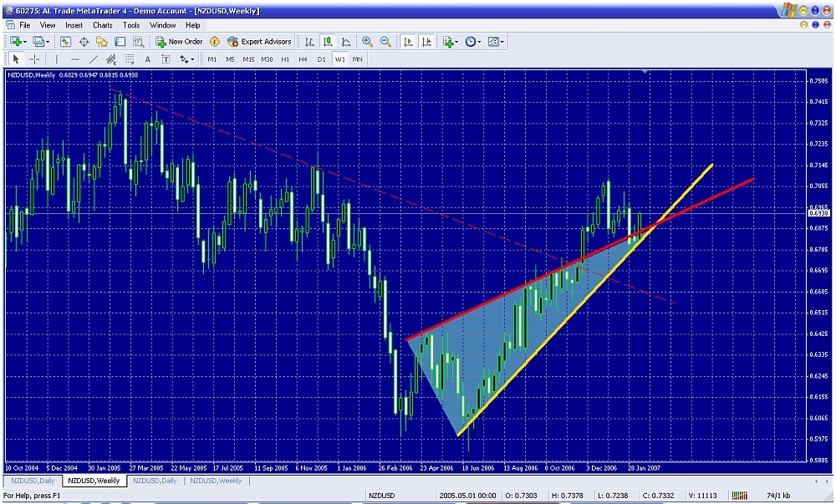Select the horizontal line drawing tool

(x=74, y=59)
